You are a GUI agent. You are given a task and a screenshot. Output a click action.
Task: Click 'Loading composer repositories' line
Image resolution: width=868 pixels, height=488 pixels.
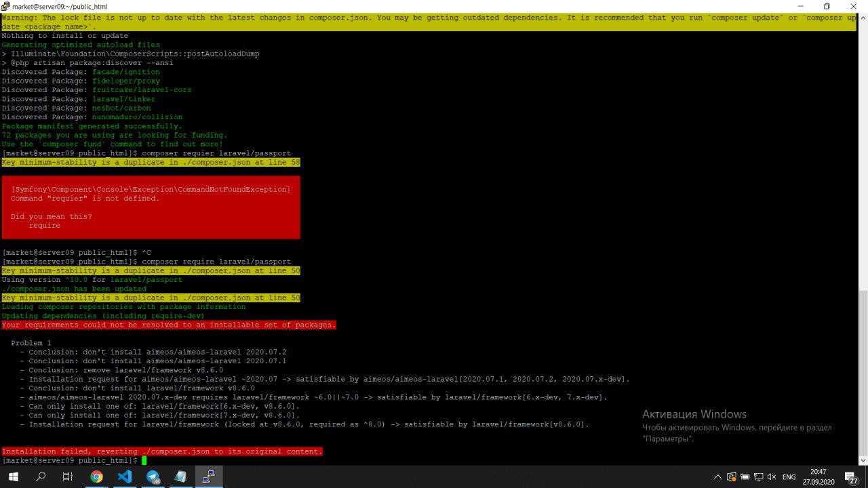(x=123, y=307)
